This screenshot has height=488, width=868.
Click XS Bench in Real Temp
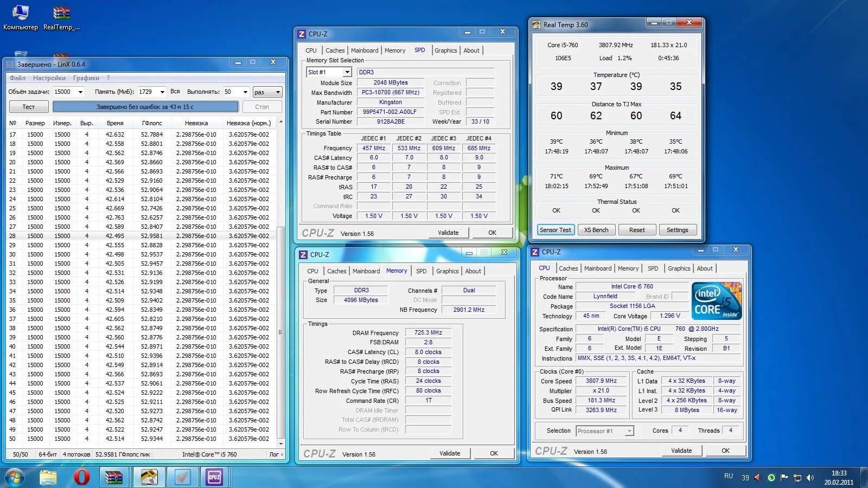596,230
